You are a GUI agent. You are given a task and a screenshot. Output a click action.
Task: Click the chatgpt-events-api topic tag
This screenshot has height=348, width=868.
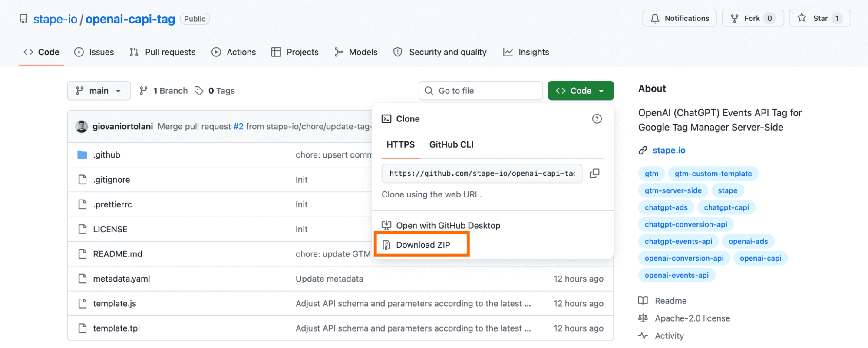[x=678, y=241]
